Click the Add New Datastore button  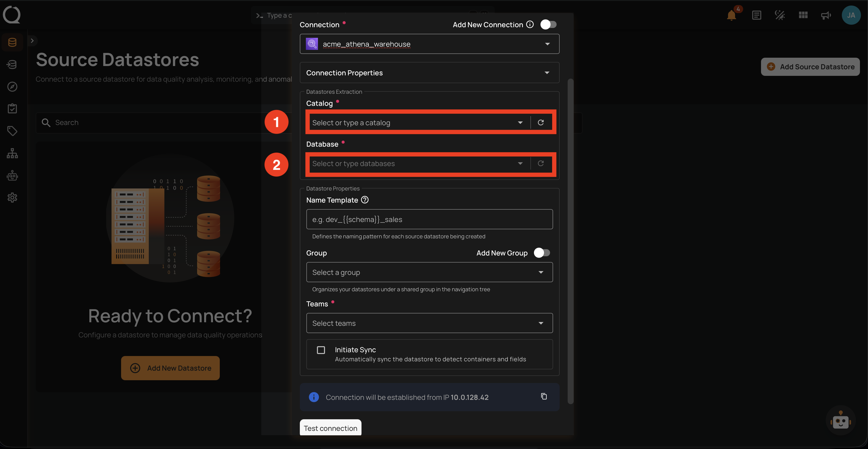pos(170,368)
